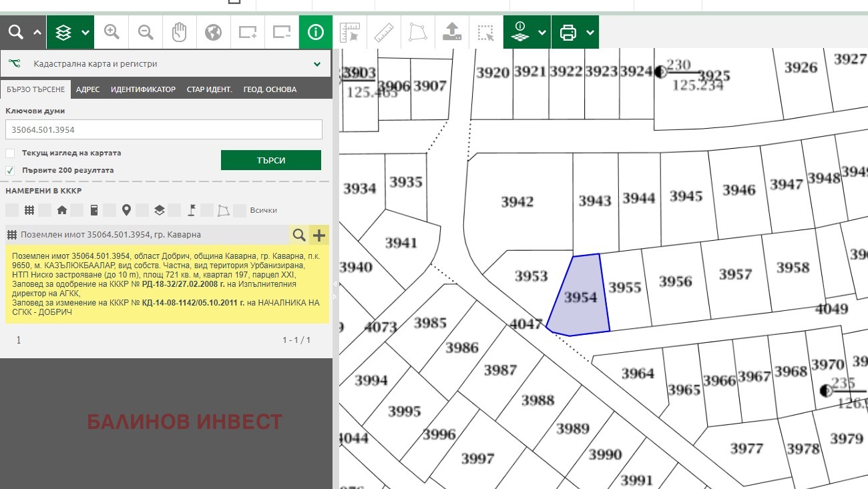Image resolution: width=868 pixels, height=489 pixels.
Task: Click the upload file icon
Action: [452, 32]
